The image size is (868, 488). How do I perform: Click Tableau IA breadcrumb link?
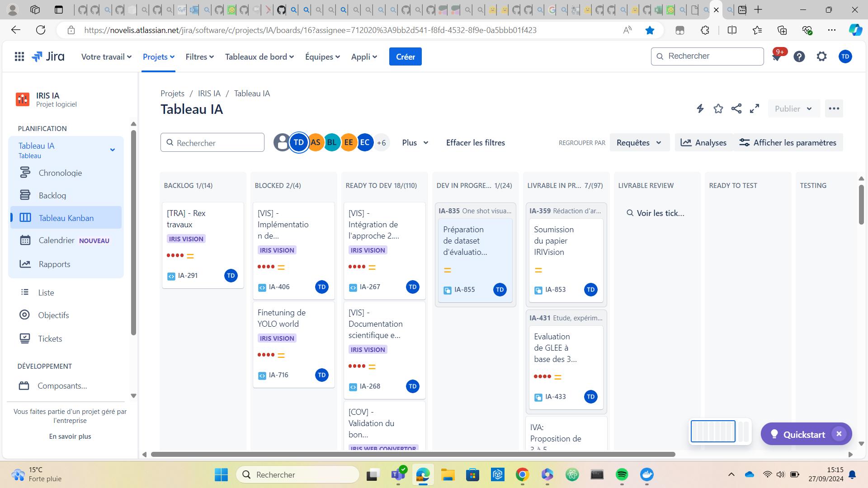coord(252,94)
